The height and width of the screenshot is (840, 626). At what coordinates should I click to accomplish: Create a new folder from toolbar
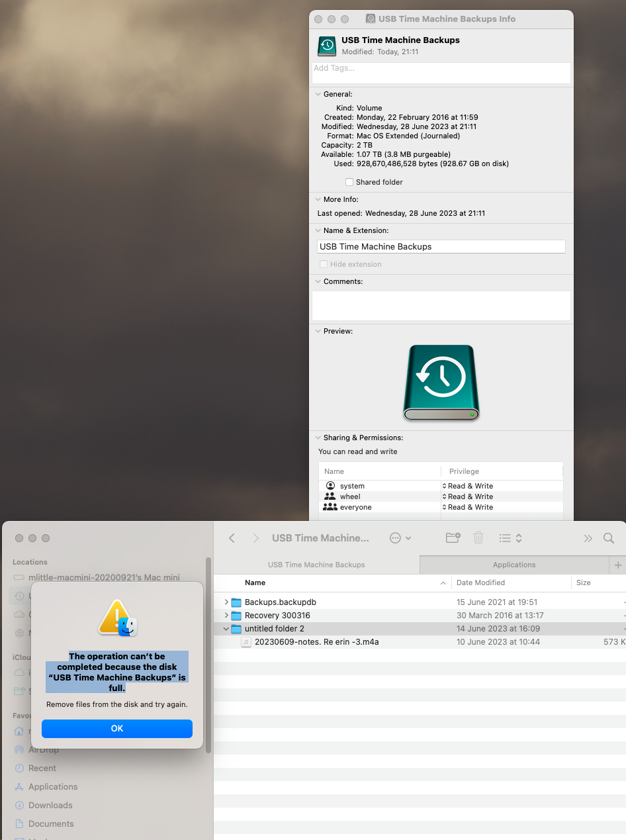click(453, 538)
